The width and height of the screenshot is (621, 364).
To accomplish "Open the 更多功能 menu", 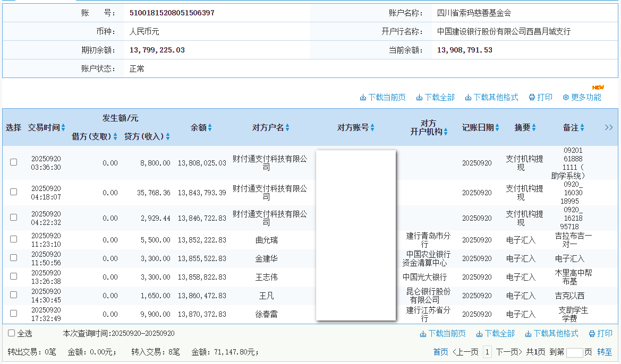I will [582, 97].
